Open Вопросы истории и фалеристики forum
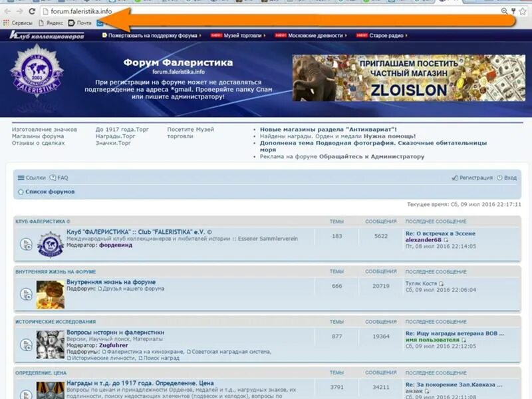 pos(115,332)
